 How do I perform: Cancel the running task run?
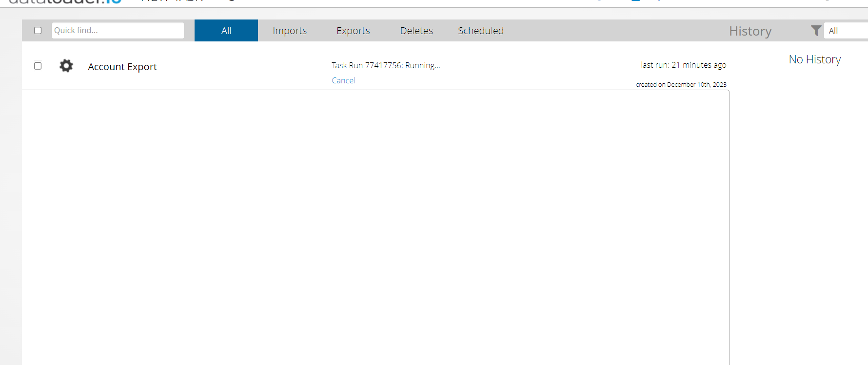[x=343, y=80]
